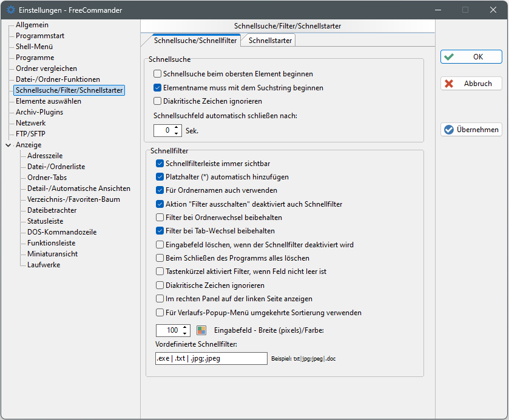Select Ordner-Tabs in the tree
Viewport: 509px width, 420px height.
[x=47, y=178]
